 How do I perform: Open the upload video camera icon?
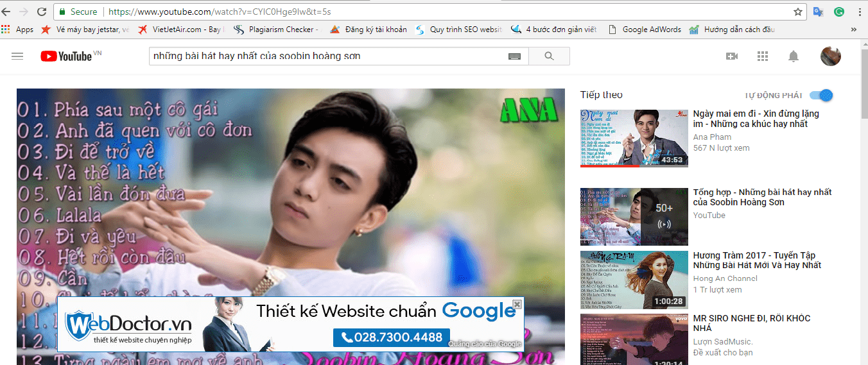[x=732, y=56]
